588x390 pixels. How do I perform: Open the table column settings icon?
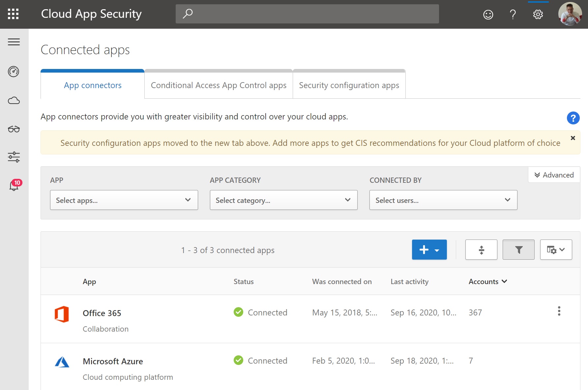(556, 249)
